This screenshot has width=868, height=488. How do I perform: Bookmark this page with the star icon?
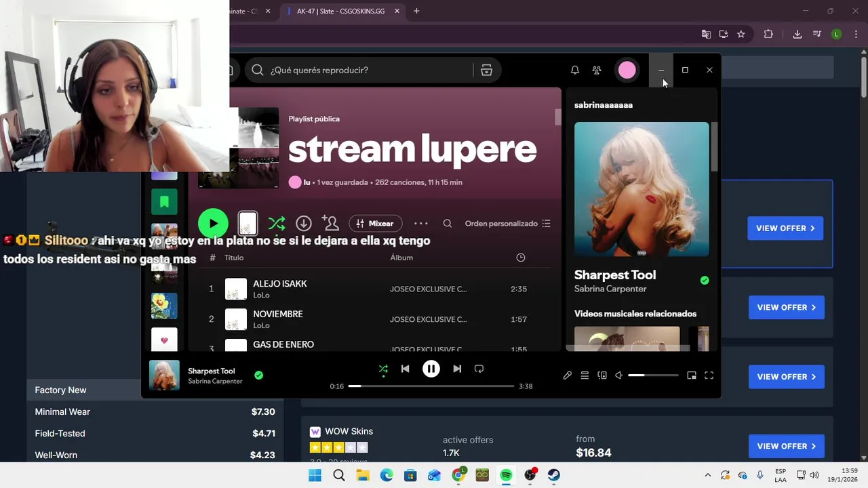[741, 34]
